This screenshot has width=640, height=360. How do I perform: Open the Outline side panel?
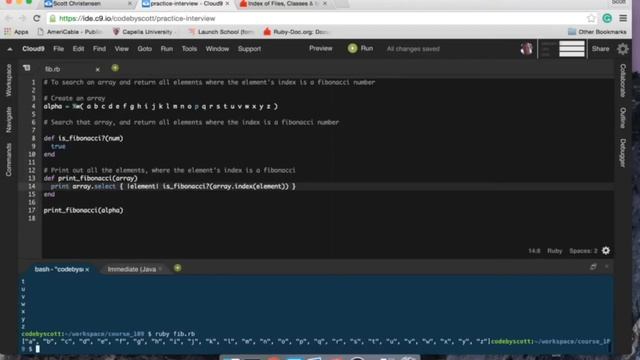[623, 118]
